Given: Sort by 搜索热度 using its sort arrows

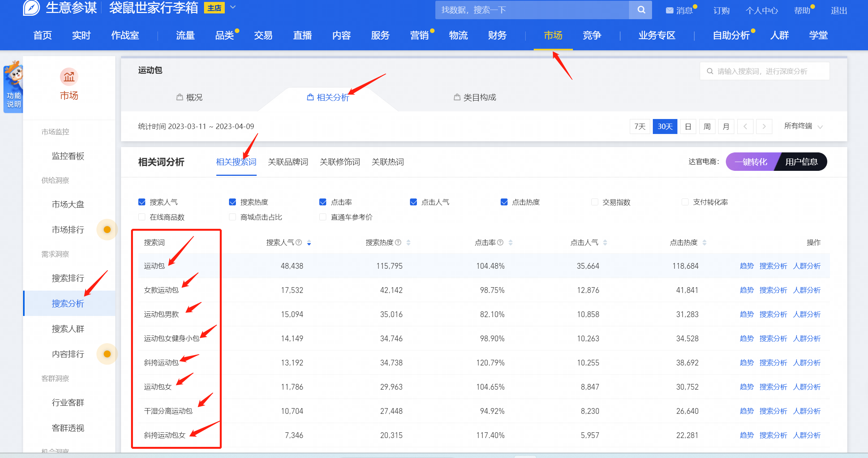Looking at the screenshot, I should (408, 243).
